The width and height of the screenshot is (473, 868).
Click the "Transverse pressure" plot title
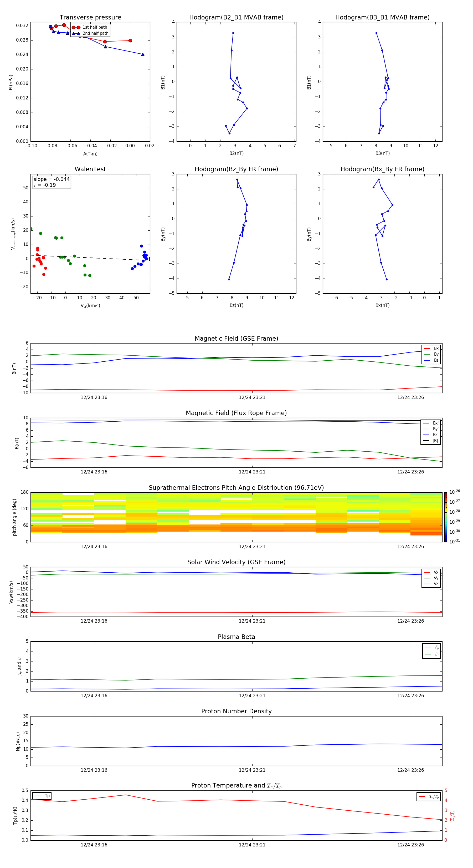tap(90, 18)
